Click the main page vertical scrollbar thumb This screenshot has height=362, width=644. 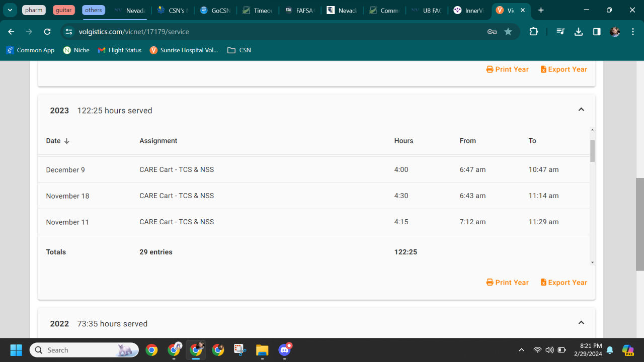(639, 224)
